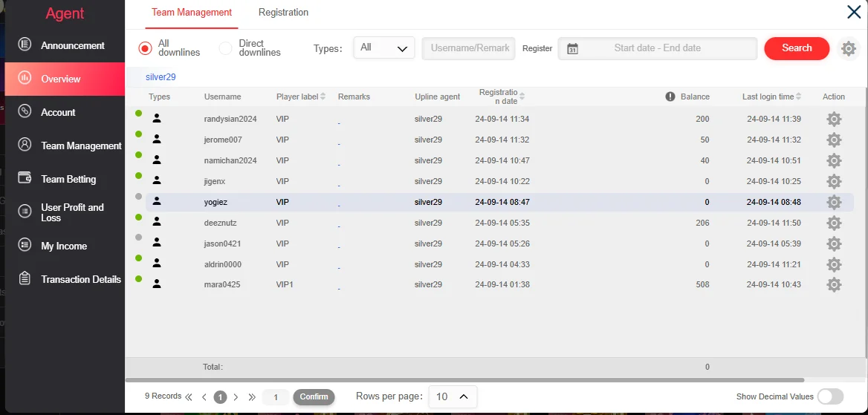Click username jerome007
The width and height of the screenshot is (868, 415).
[x=223, y=140]
